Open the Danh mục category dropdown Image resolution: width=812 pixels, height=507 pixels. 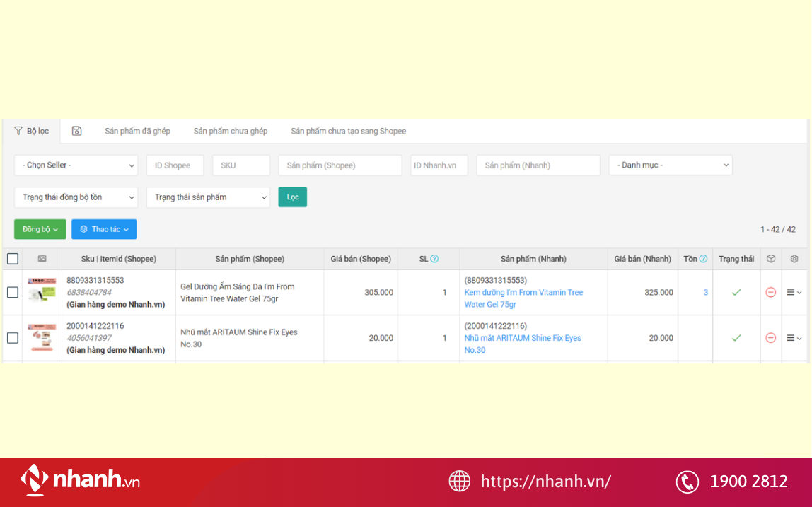pyautogui.click(x=671, y=165)
